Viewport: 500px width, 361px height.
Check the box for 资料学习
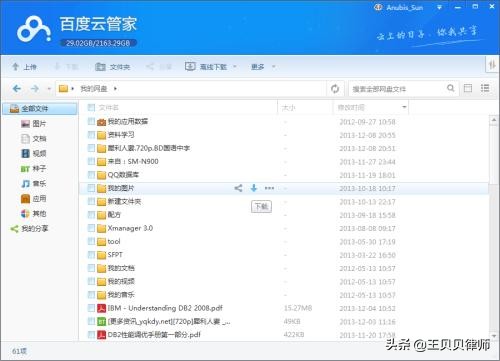[91, 135]
